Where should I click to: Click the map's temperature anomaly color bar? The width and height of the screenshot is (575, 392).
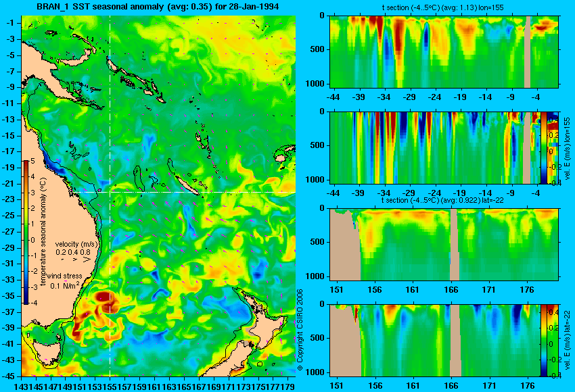26,232
